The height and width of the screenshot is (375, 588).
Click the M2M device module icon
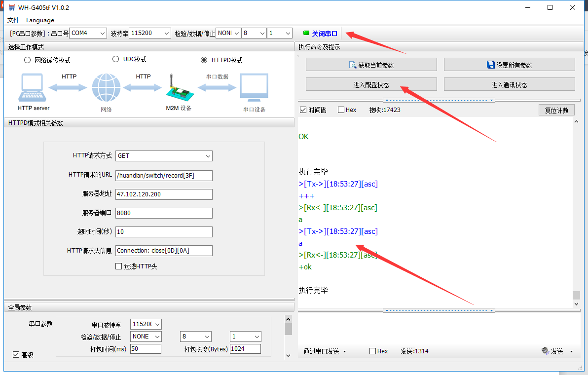pos(177,89)
